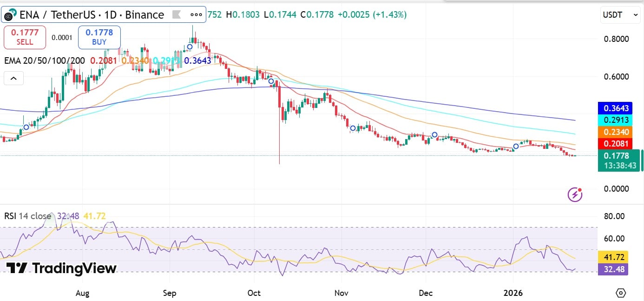This screenshot has height=301, width=644.
Task: Click the circle marker near the October candles
Action: point(271,80)
